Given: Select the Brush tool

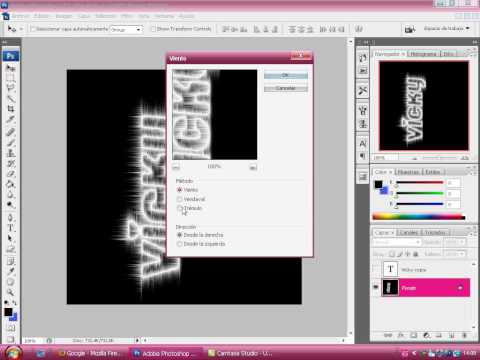Looking at the screenshot, I should [11, 143].
